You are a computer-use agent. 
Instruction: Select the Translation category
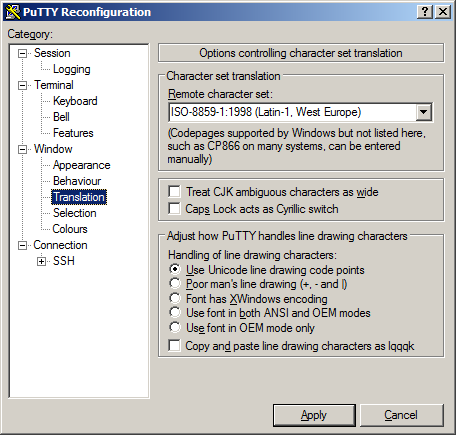[79, 197]
